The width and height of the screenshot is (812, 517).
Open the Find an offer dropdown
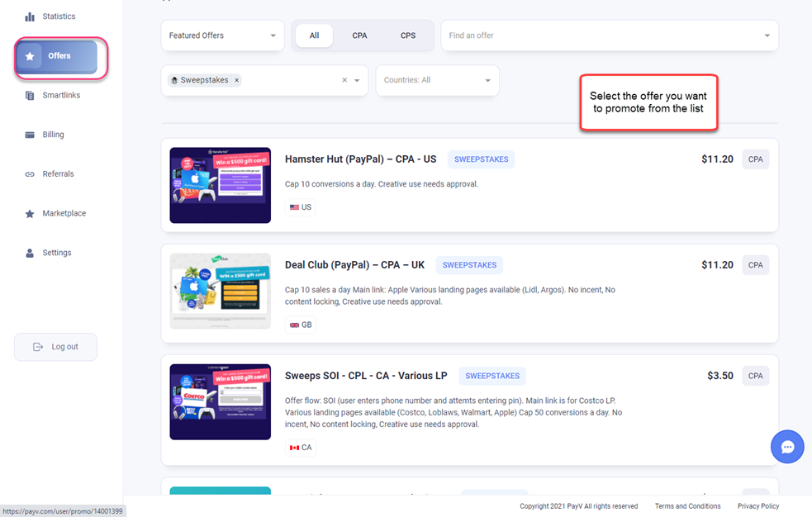pyautogui.click(x=610, y=36)
